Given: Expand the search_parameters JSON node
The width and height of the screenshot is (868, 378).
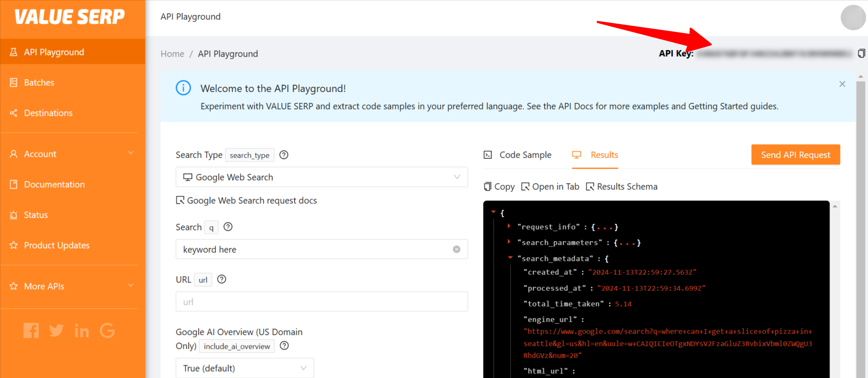Looking at the screenshot, I should pyautogui.click(x=509, y=242).
